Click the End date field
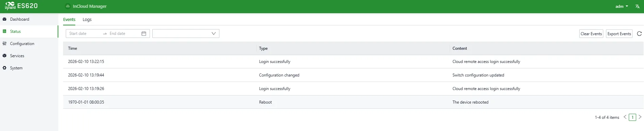 click(124, 34)
